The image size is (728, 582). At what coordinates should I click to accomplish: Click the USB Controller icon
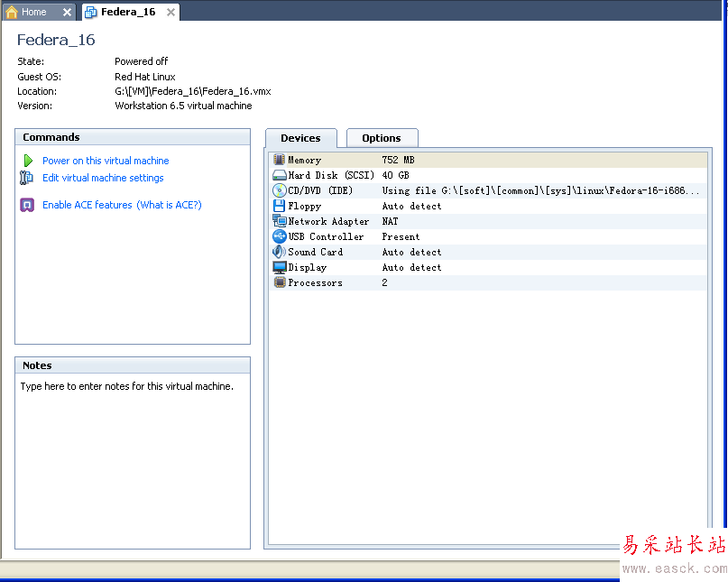[x=279, y=236]
